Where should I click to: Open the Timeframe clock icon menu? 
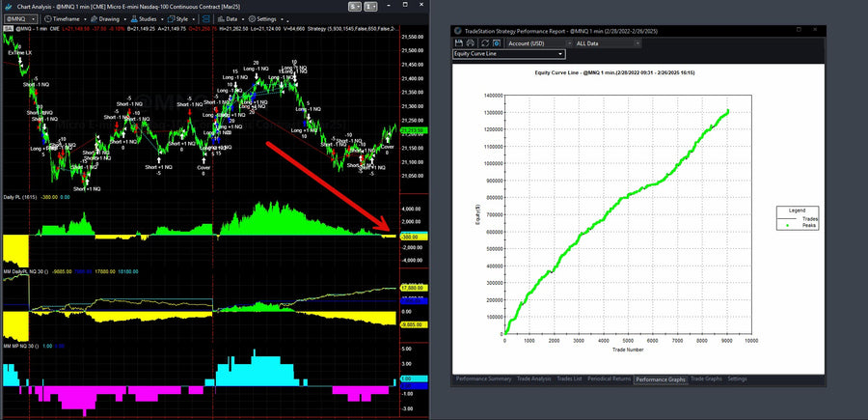pos(48,19)
